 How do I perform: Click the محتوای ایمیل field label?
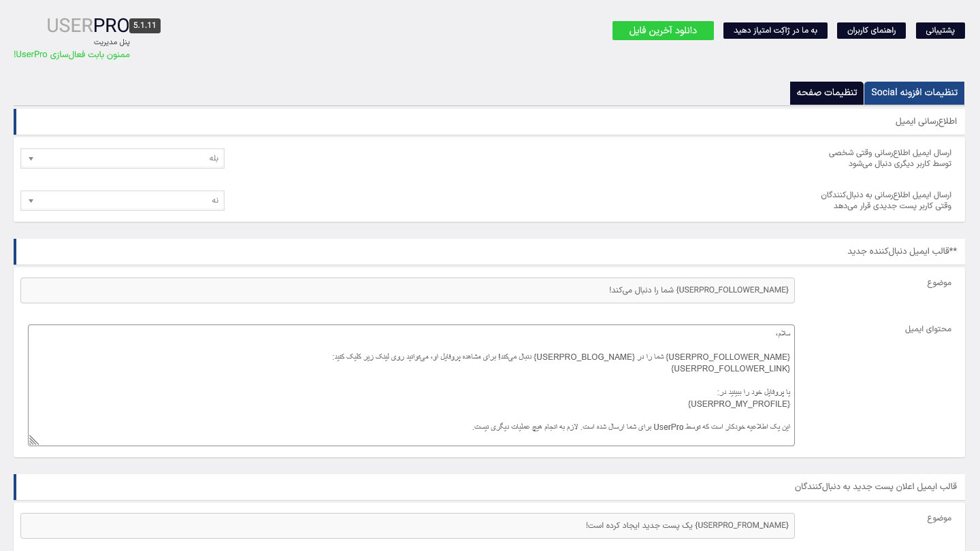click(x=928, y=329)
